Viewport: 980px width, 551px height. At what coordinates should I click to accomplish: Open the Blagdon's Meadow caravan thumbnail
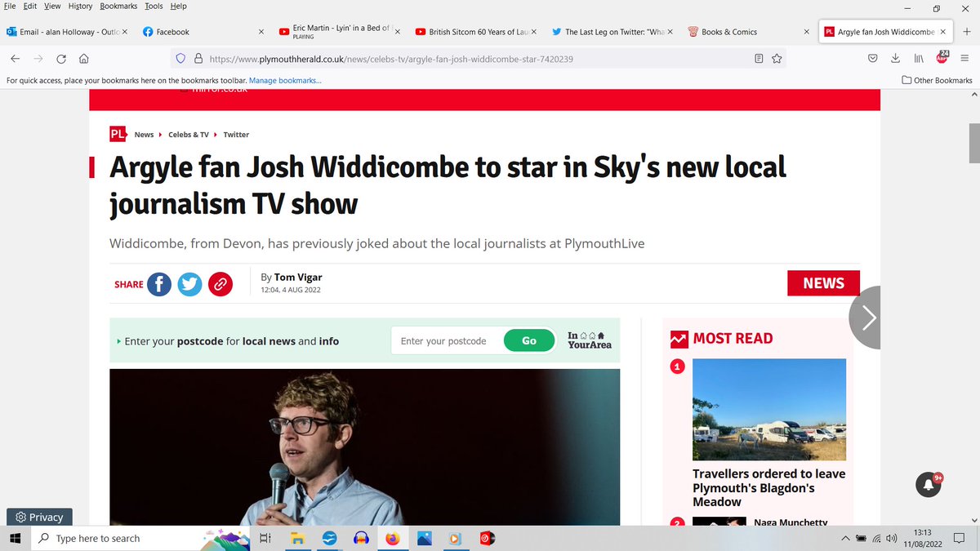pyautogui.click(x=768, y=409)
